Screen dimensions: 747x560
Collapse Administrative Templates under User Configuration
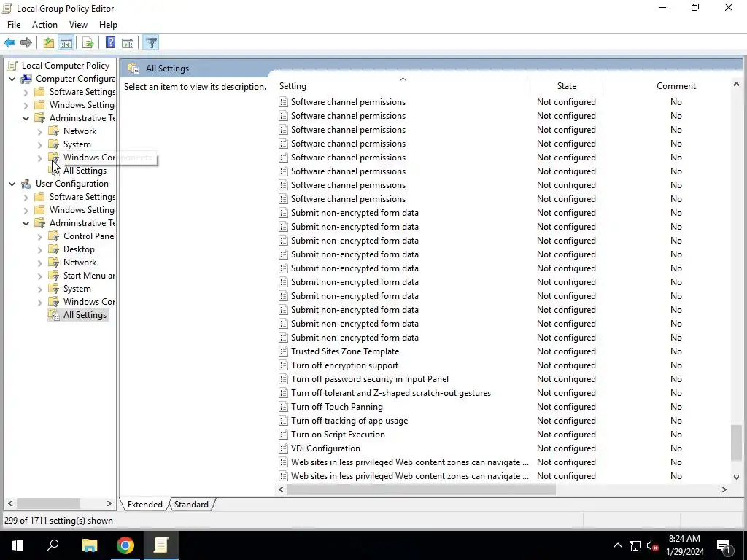(26, 223)
